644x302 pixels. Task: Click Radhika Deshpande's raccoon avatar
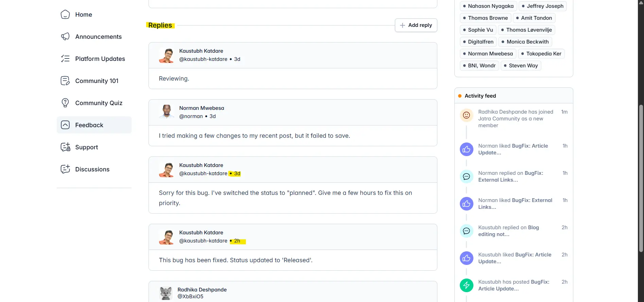[x=166, y=293]
